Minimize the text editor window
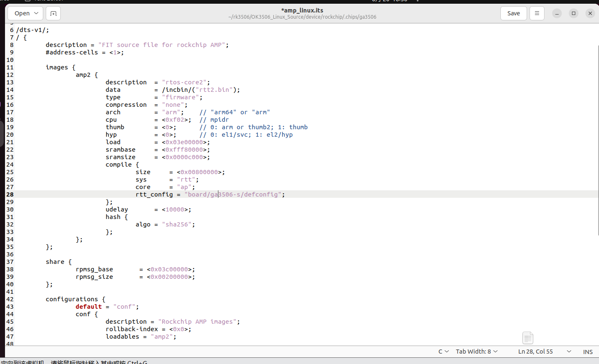The image size is (599, 364). click(557, 13)
